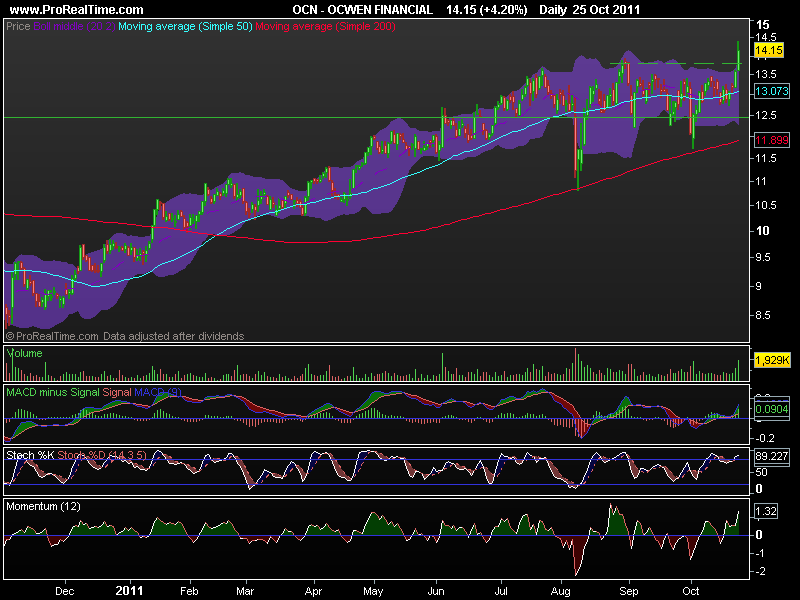
Task: Click the May label on the time axis
Action: 373,591
